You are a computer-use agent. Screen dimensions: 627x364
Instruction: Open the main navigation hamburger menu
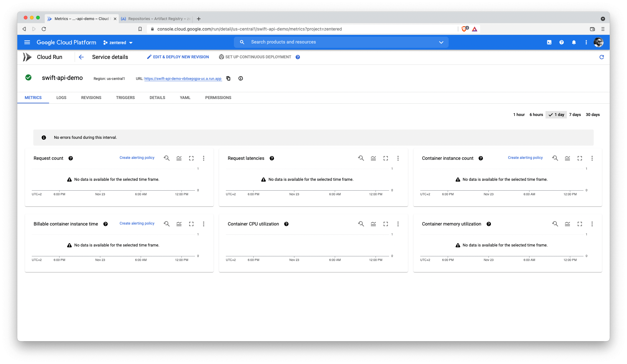click(27, 42)
